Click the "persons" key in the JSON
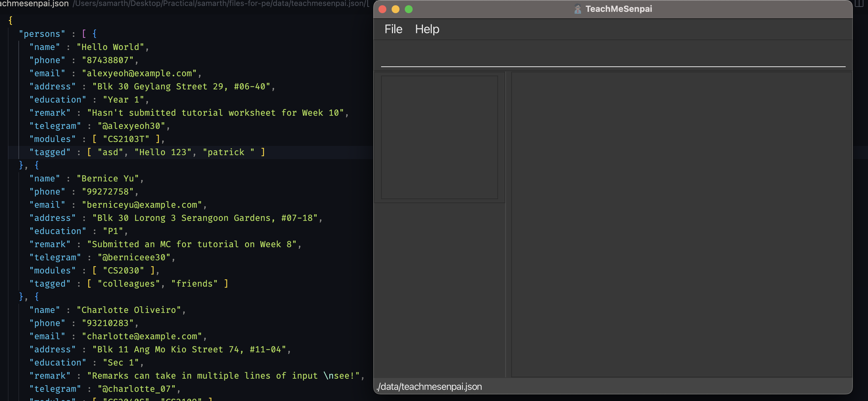This screenshot has width=868, height=401. (x=42, y=34)
